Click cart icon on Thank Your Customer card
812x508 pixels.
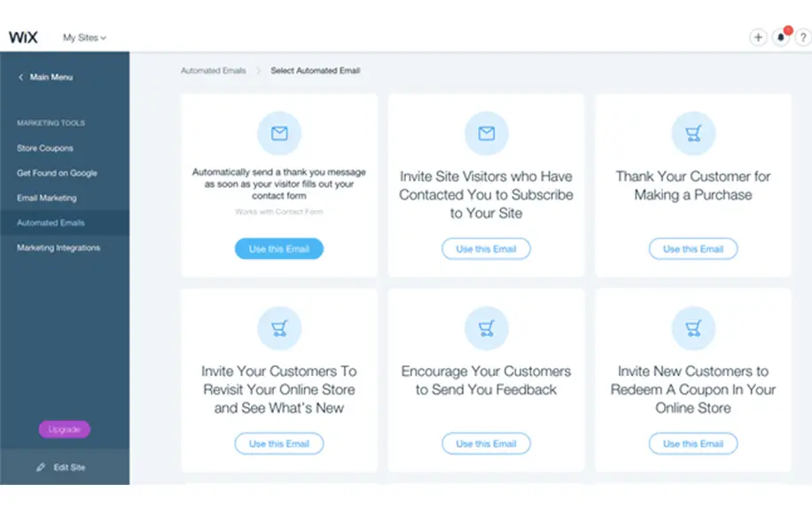[x=693, y=133]
